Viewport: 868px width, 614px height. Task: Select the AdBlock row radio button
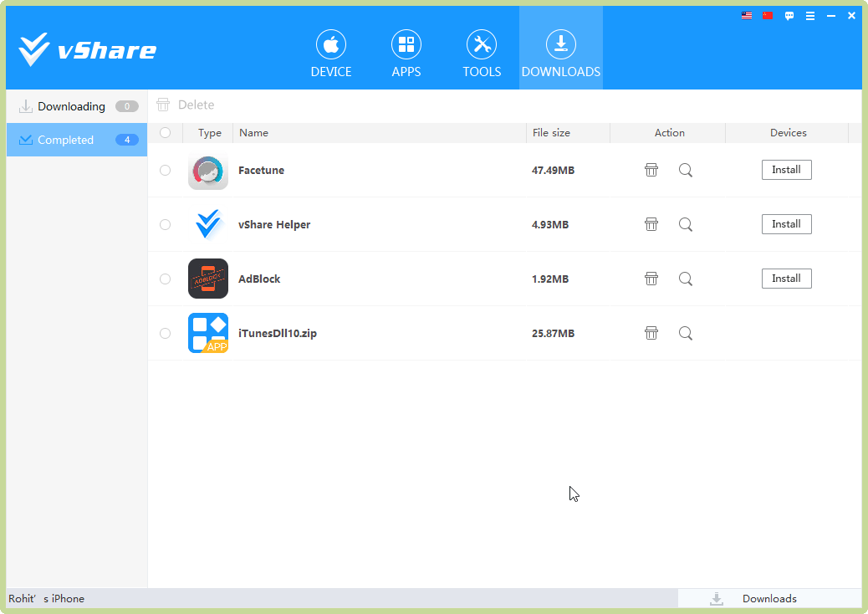click(x=165, y=279)
